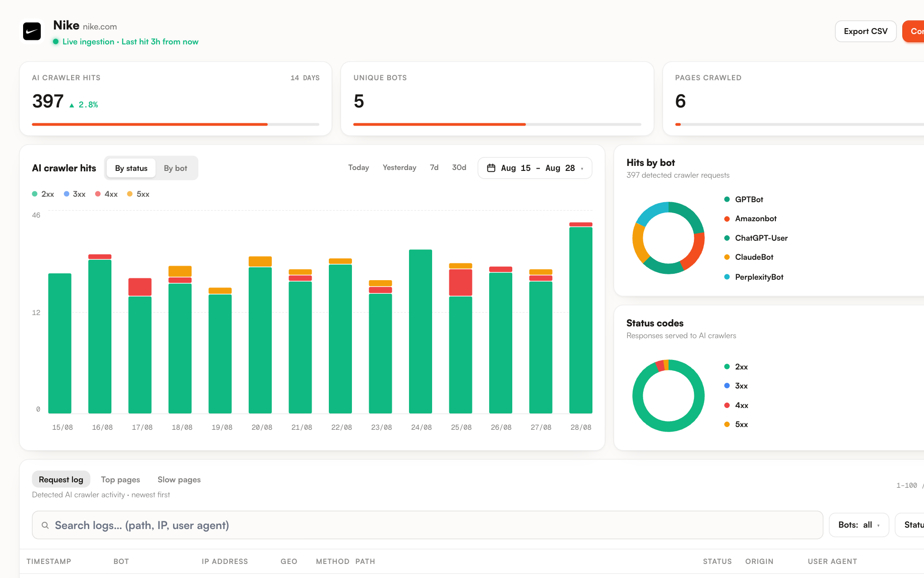
Task: Open the Aug 15 – Aug 28 date range dropdown
Action: pos(535,168)
